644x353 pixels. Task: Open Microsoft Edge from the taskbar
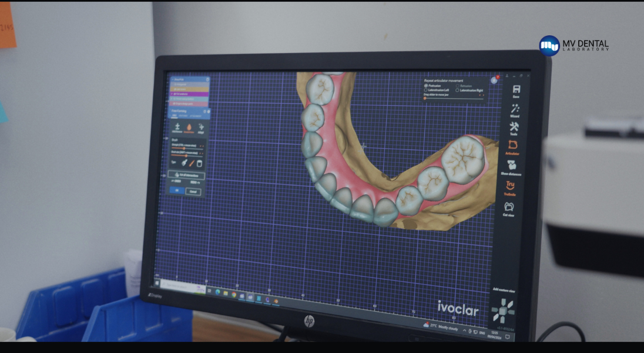217,292
